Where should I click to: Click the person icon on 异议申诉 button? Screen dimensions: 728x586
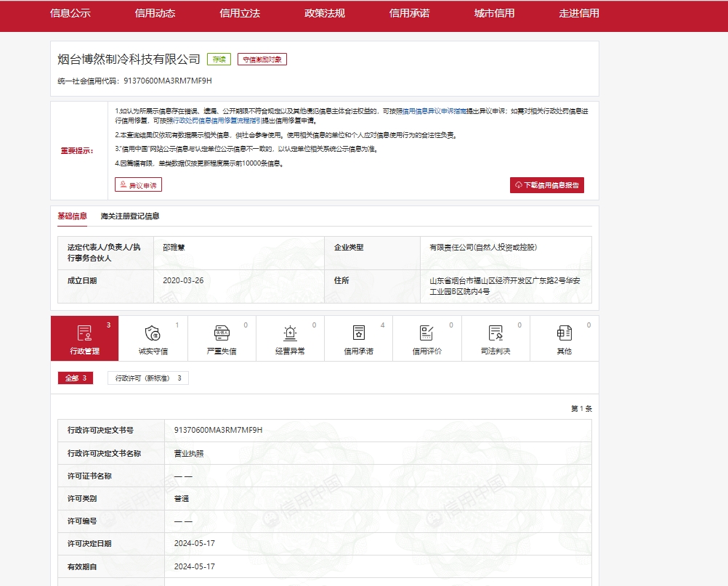pyautogui.click(x=123, y=184)
